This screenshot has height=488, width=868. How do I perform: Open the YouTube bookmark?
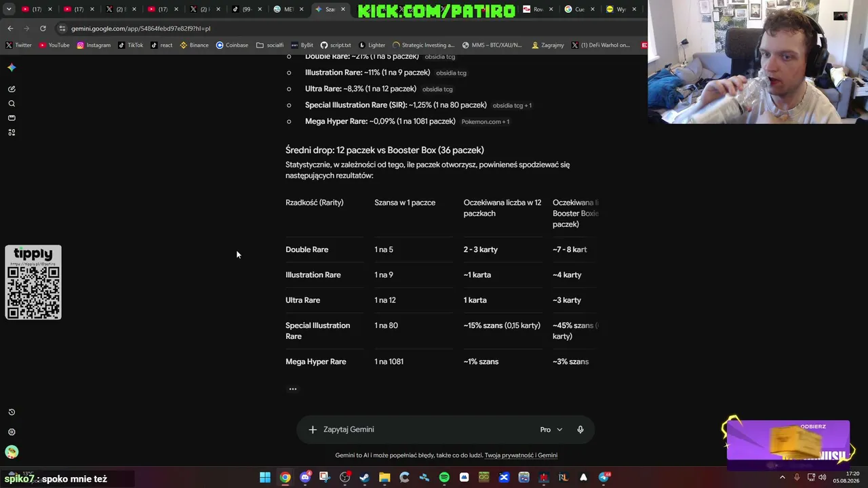coord(54,45)
